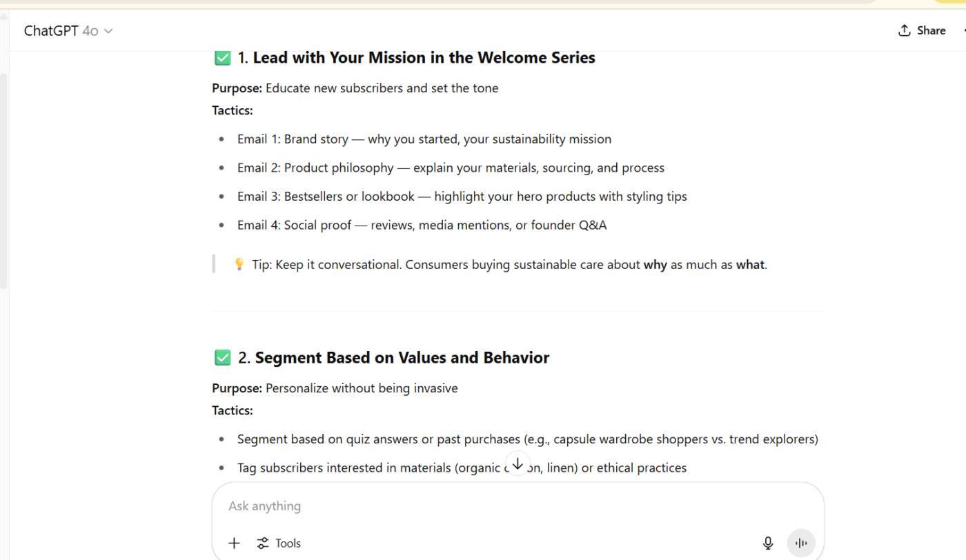This screenshot has width=966, height=560.
Task: Open the Tools menu in composer
Action: click(x=279, y=543)
